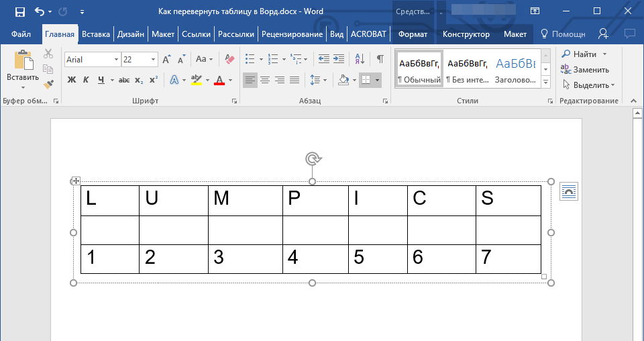
Task: Click the table move handle icon
Action: click(76, 181)
